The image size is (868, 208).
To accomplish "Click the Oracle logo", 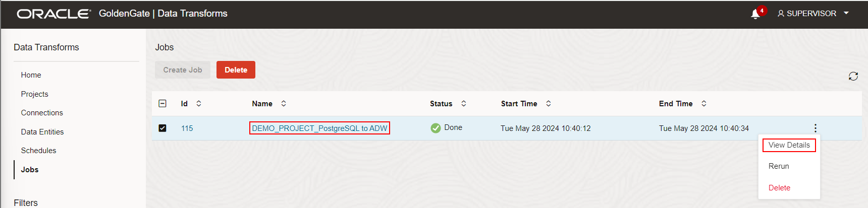I will [x=54, y=14].
